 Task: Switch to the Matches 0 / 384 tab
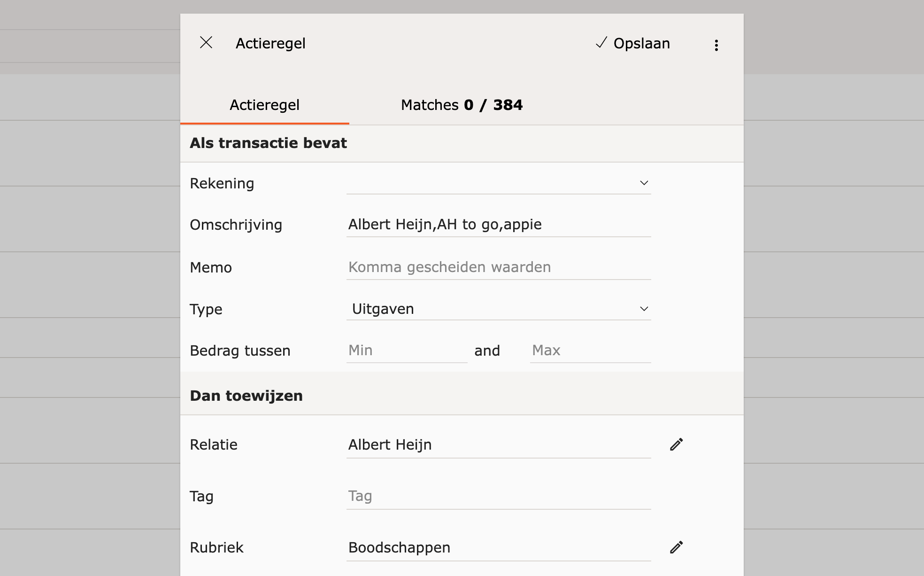pos(461,105)
